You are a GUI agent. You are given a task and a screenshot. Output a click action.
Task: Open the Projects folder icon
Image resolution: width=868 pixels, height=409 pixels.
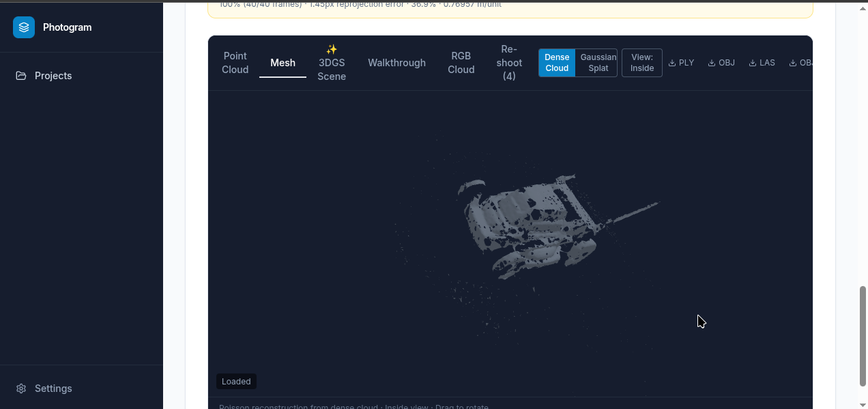pos(21,76)
